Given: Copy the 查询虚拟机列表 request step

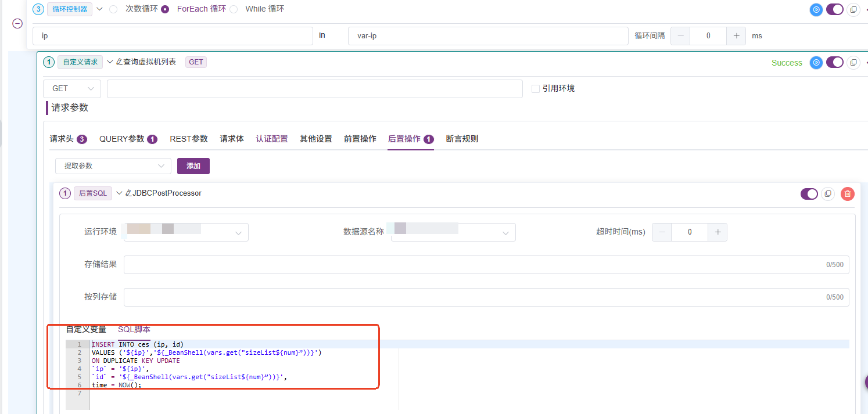Looking at the screenshot, I should pyautogui.click(x=853, y=62).
